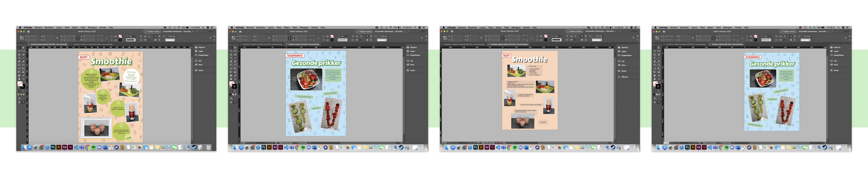
Task: Click Illustrator dock icon below 37% smoothie window
Action: [481, 147]
